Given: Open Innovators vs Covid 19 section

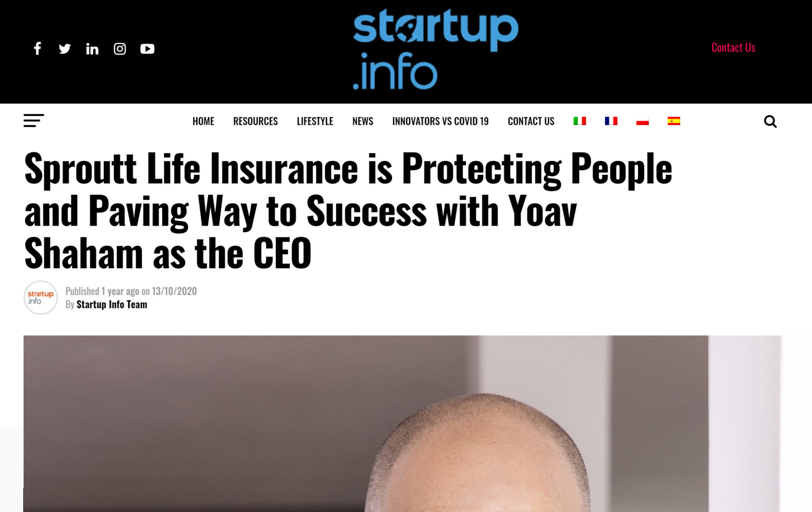Looking at the screenshot, I should pyautogui.click(x=440, y=121).
